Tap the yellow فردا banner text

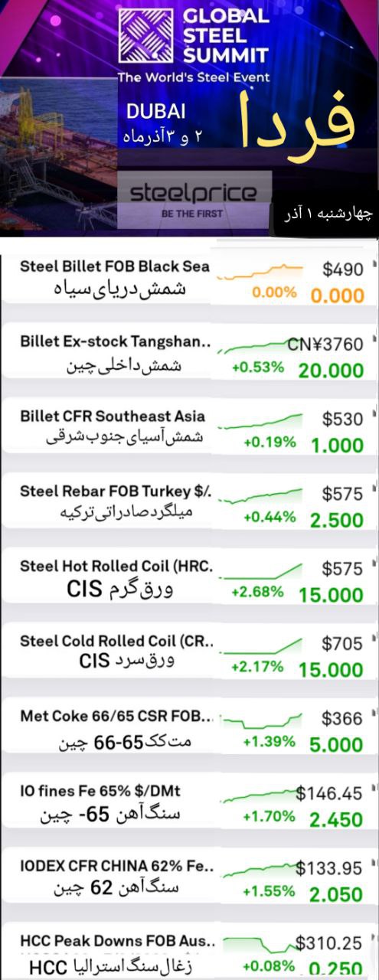297,121
